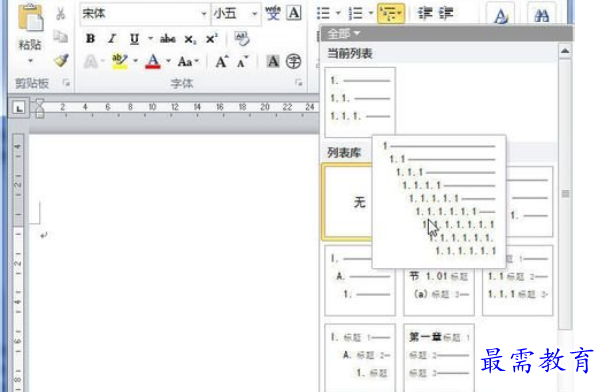This screenshot has width=602, height=392.
Task: Click the Clear Formatting eraser icon
Action: click(242, 38)
